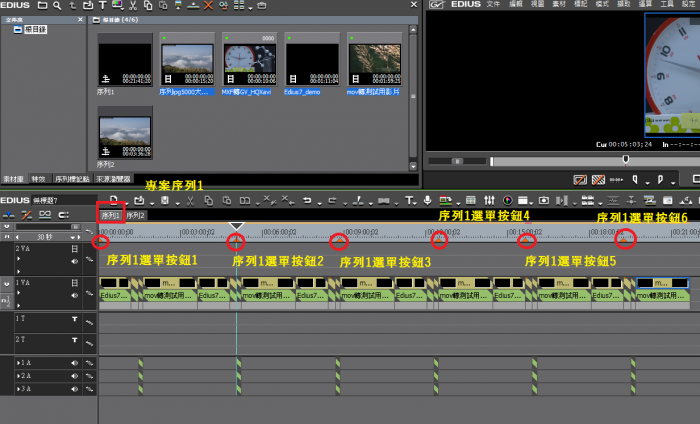Click the vectorscope color wheel icon

click(507, 201)
